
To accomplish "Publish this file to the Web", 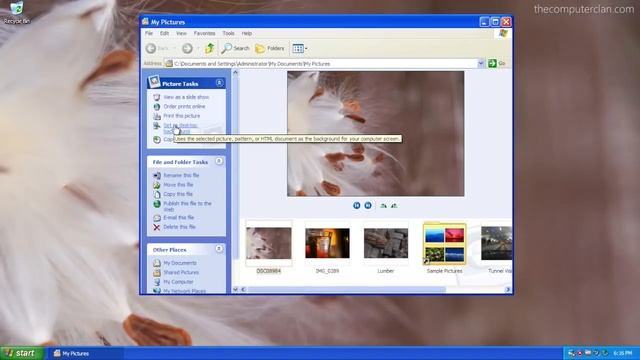I will 187,206.
